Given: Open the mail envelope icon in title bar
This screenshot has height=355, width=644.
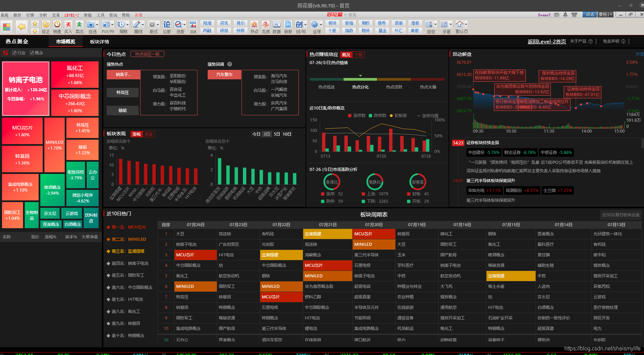Looking at the screenshot, I should [x=557, y=15].
